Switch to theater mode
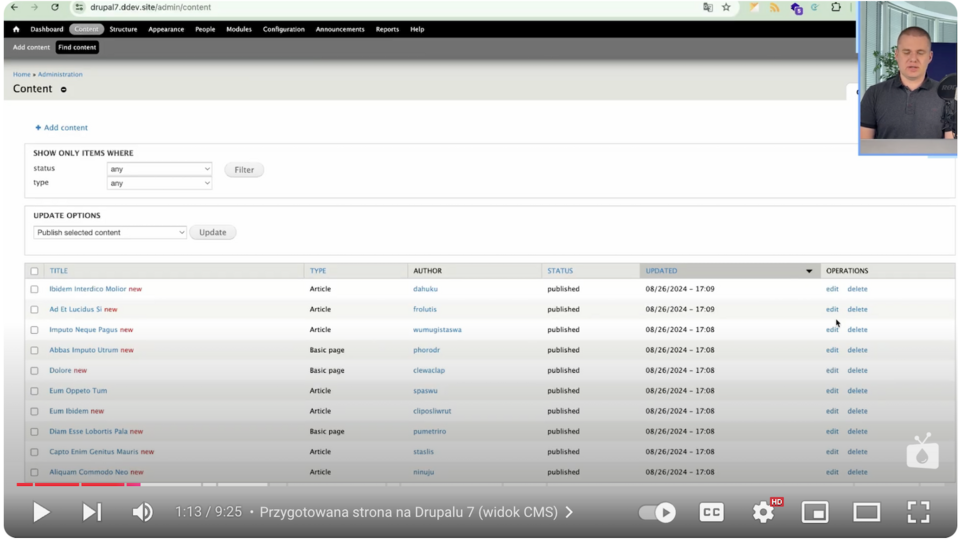 click(x=867, y=512)
